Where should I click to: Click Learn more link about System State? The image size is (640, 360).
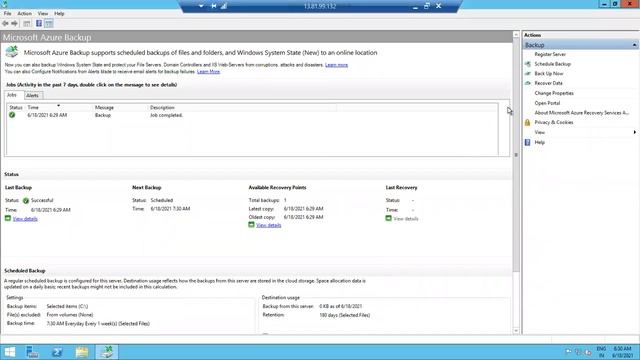tap(336, 65)
